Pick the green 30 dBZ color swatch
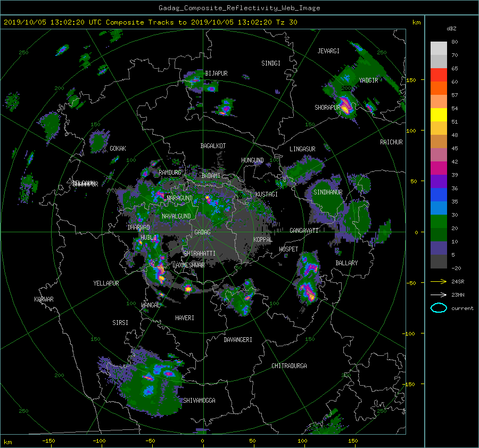The image size is (479, 448). 439,221
